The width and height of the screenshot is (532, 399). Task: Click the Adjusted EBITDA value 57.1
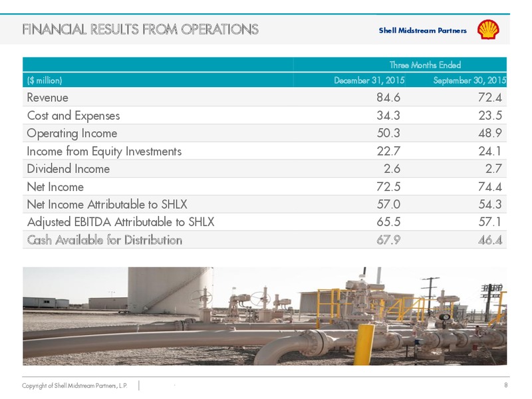[x=490, y=222]
